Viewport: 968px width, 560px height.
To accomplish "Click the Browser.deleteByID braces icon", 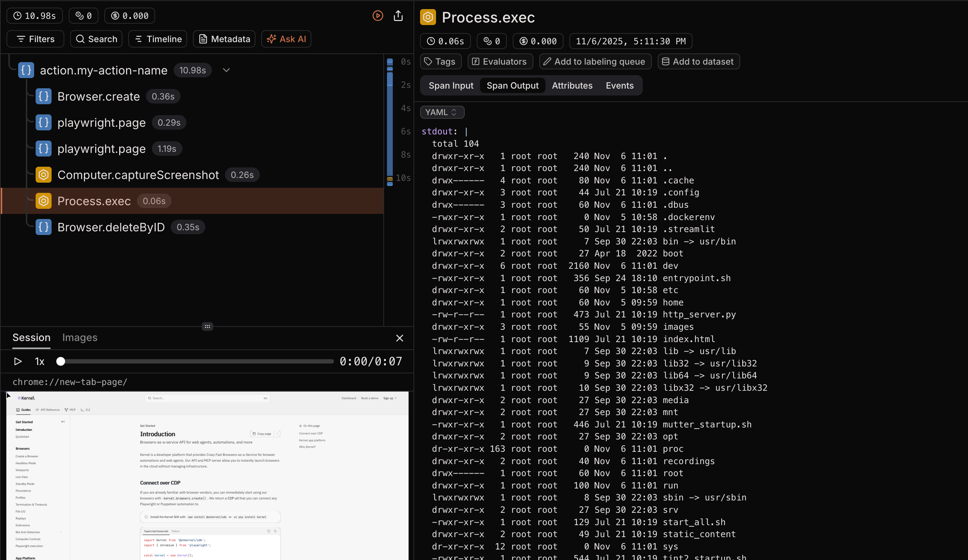I will [44, 227].
